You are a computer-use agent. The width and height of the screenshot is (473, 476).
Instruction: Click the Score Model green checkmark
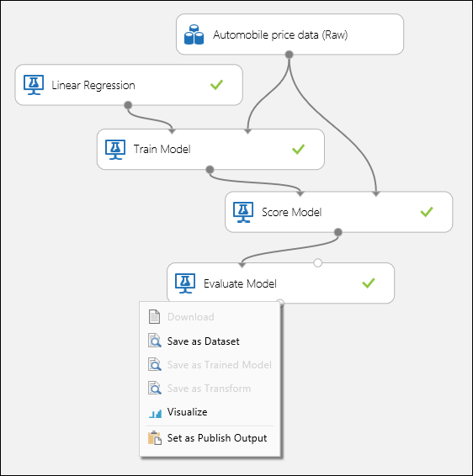(427, 212)
